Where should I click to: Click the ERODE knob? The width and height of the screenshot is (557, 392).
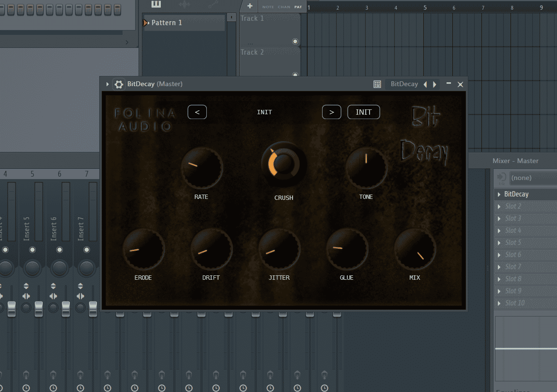coord(143,249)
